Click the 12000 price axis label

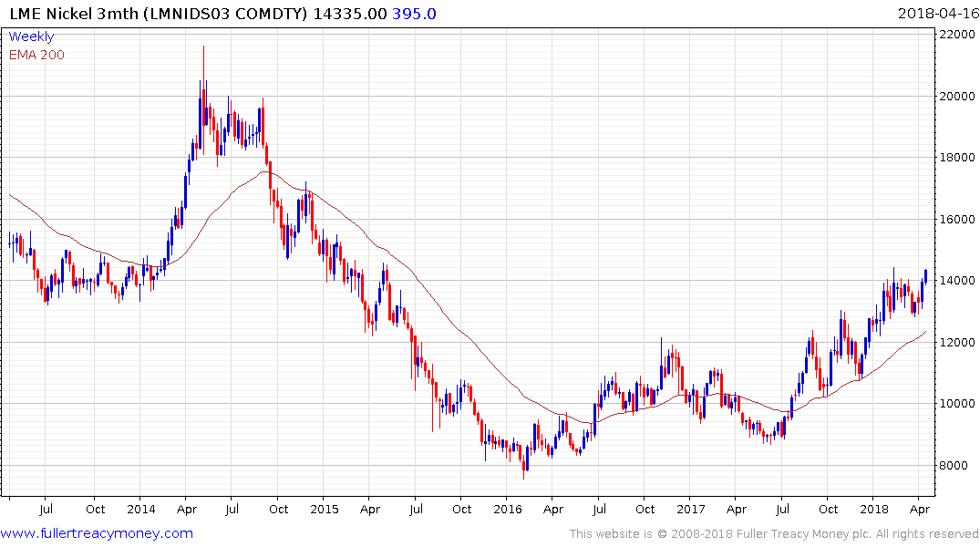coord(957,343)
